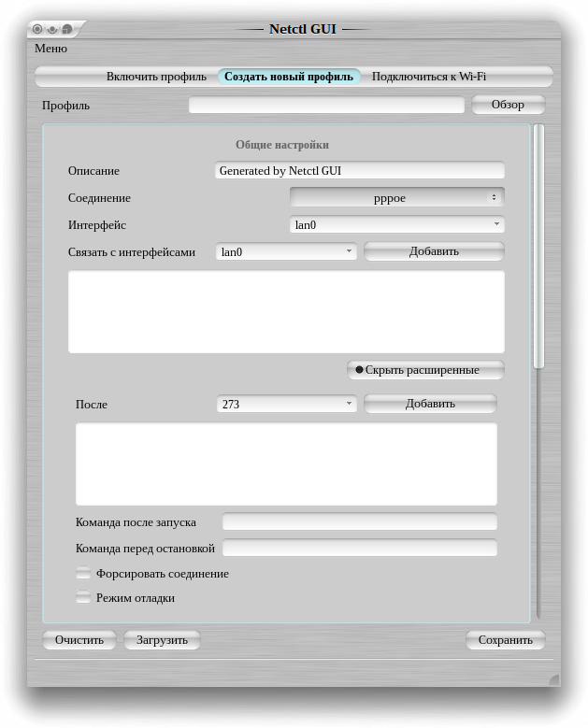
Task: Open the Меню menu
Action: (x=50, y=48)
